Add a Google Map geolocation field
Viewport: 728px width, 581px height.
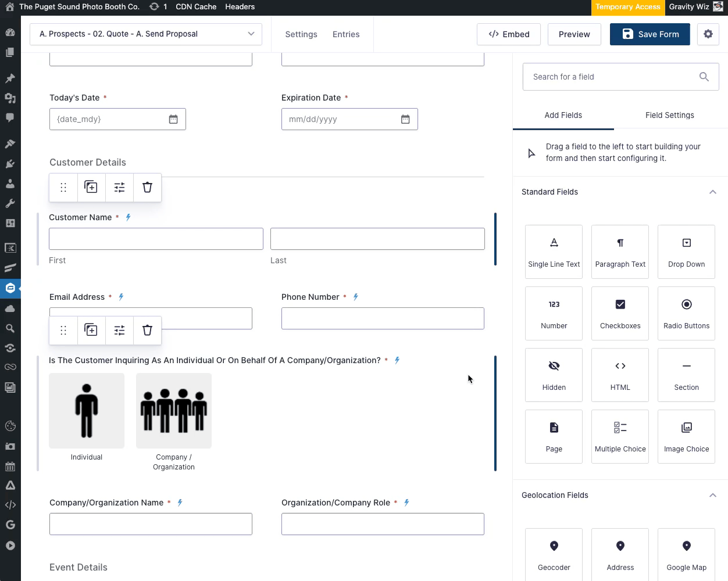(x=686, y=554)
